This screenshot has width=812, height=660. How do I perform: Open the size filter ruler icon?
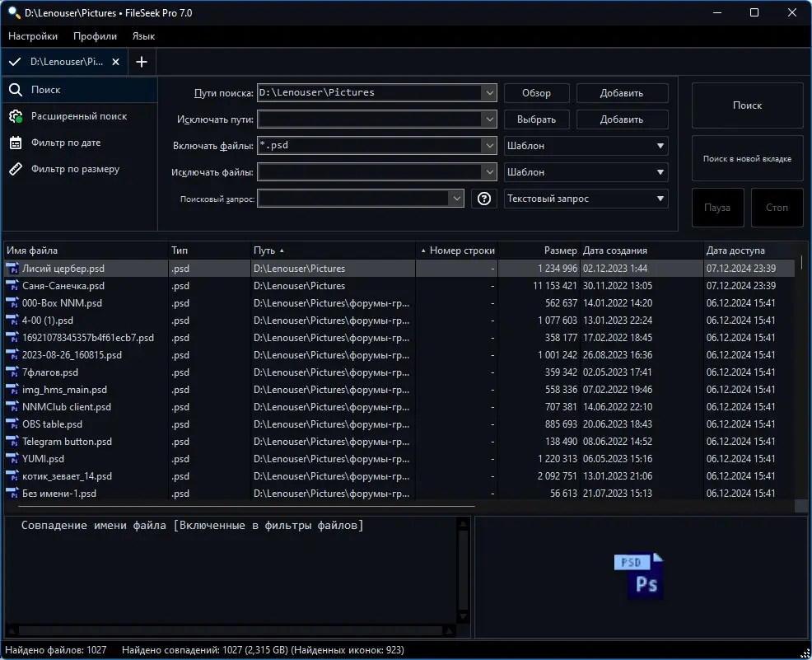click(x=16, y=169)
